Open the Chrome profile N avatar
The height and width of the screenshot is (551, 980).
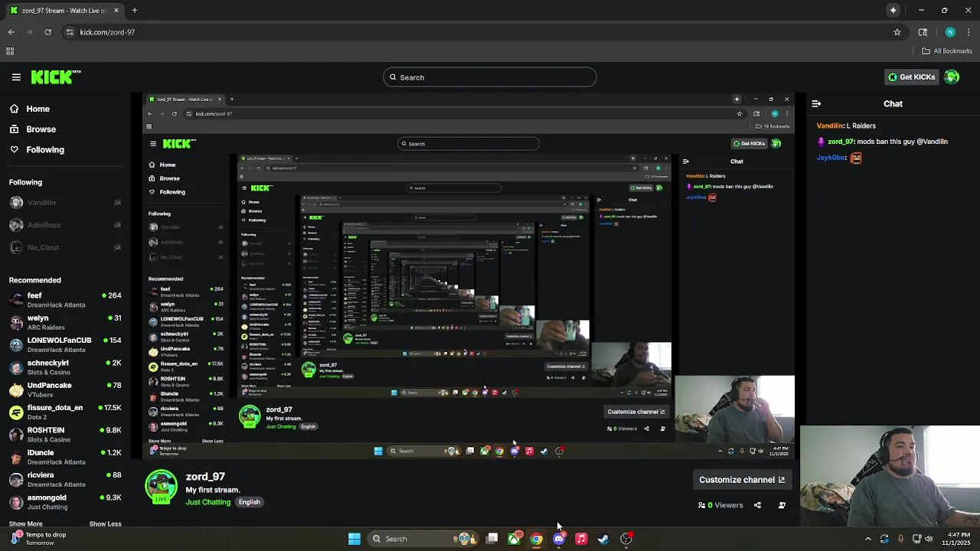point(950,32)
